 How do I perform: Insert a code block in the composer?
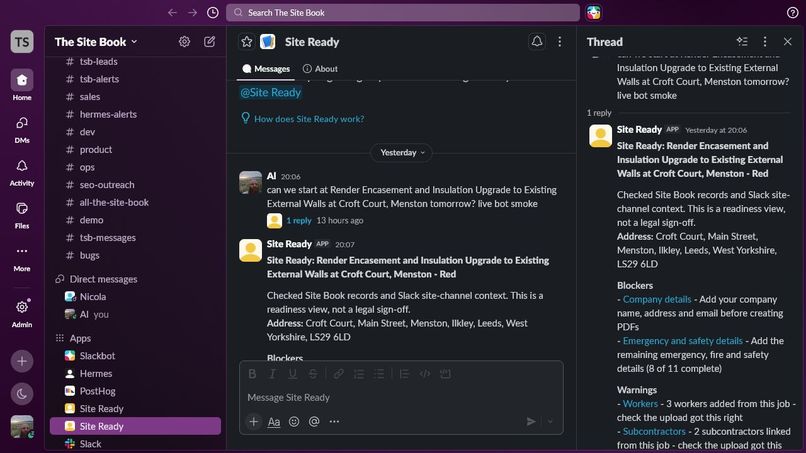click(x=445, y=374)
